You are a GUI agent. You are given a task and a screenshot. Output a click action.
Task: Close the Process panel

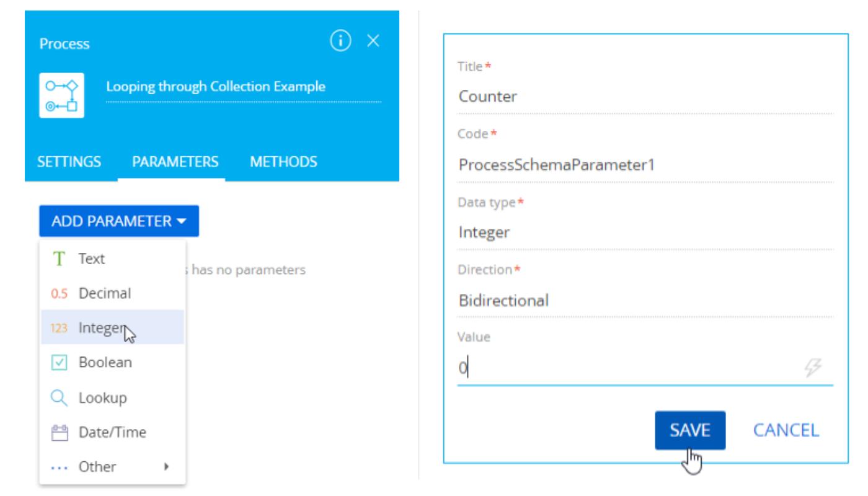[373, 42]
